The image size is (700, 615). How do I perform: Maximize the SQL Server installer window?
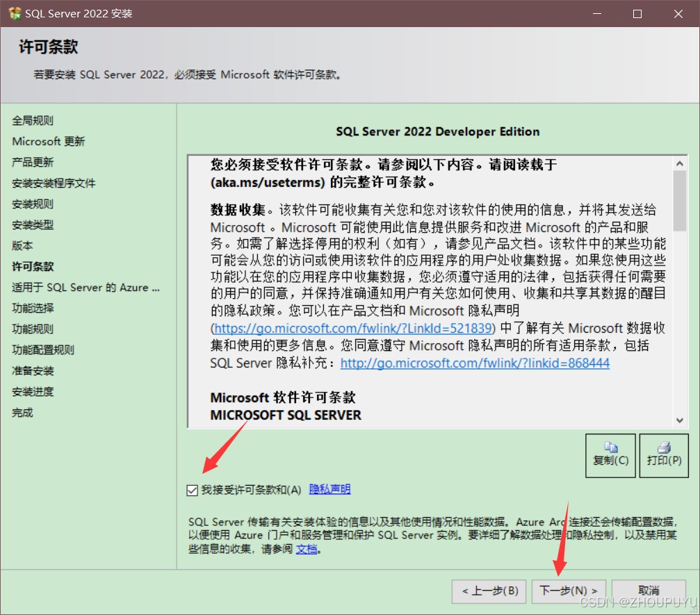pyautogui.click(x=637, y=14)
